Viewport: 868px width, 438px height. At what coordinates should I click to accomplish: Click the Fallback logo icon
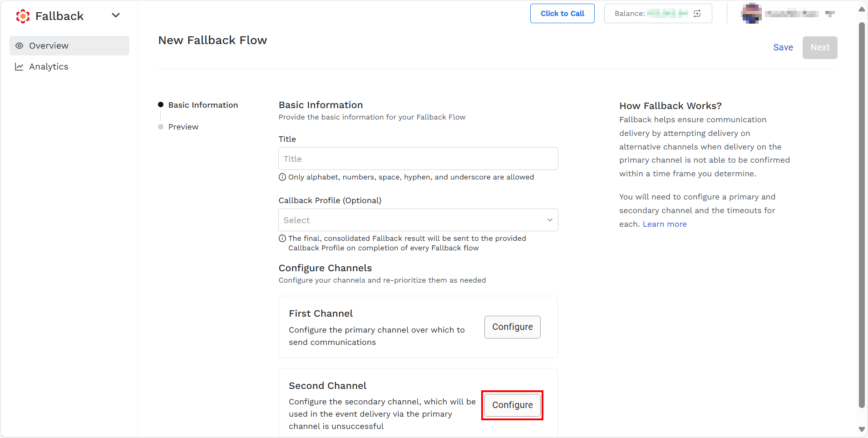pos(23,16)
